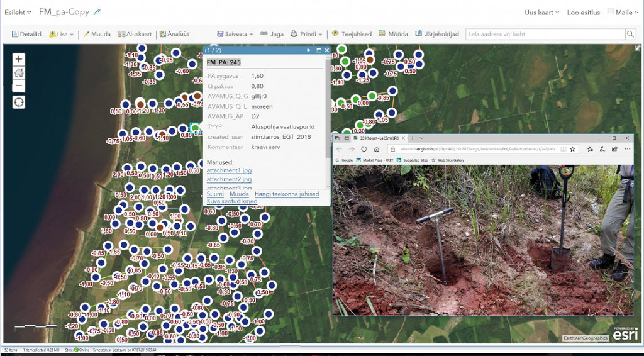Activate the Mõõda measure tool

tap(394, 34)
